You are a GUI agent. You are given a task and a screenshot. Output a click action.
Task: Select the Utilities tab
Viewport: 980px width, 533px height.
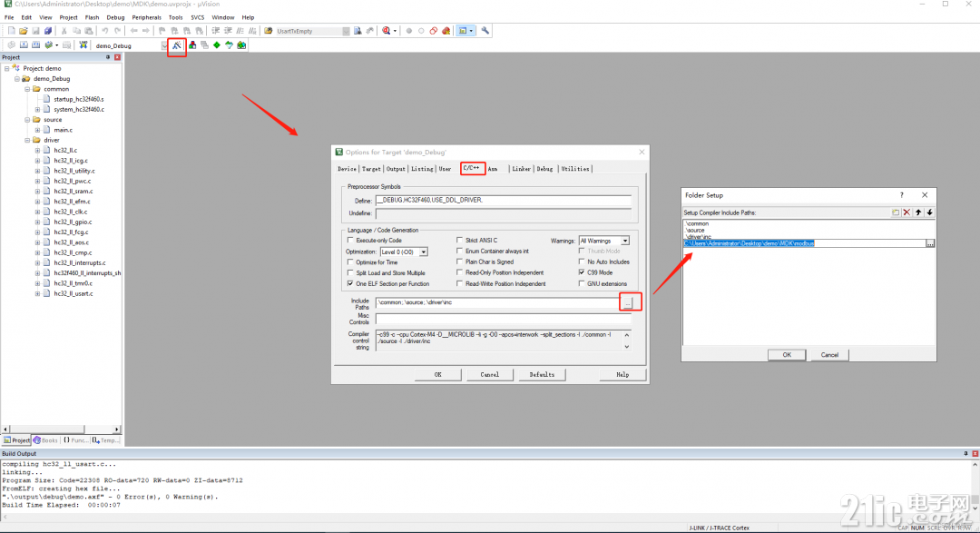pyautogui.click(x=575, y=169)
